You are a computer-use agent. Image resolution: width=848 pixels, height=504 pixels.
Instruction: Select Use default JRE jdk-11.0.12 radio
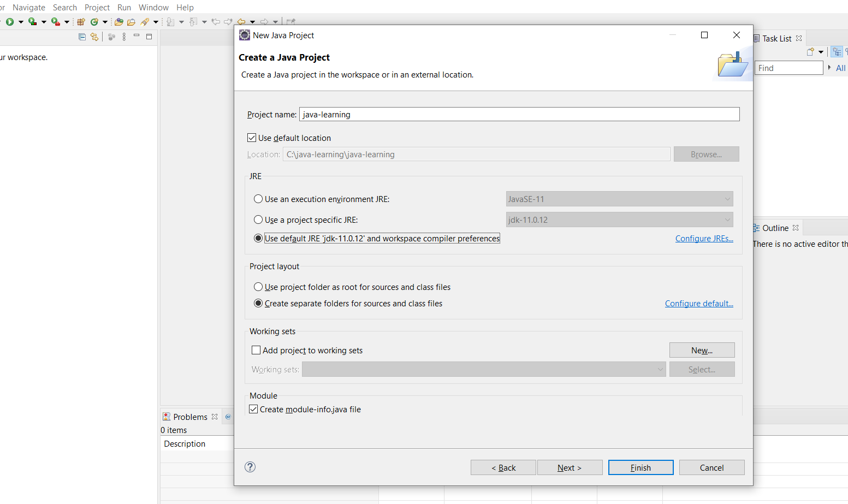coord(258,238)
